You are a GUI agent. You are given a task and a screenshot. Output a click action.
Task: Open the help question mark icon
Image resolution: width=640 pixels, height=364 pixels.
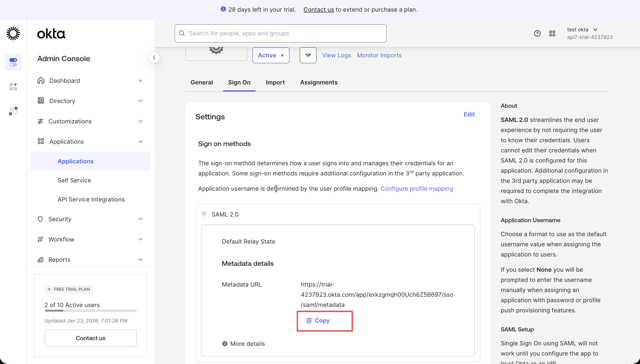click(537, 33)
